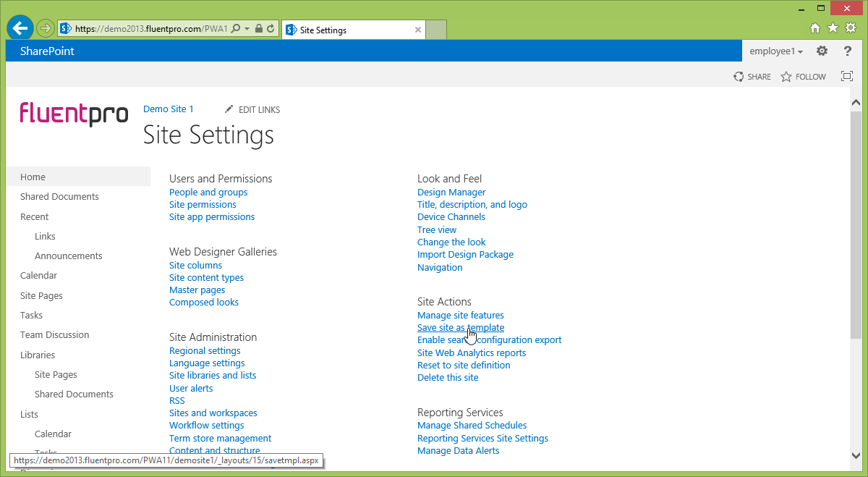Open Reset to site definition link
Image resolution: width=868 pixels, height=477 pixels.
464,365
